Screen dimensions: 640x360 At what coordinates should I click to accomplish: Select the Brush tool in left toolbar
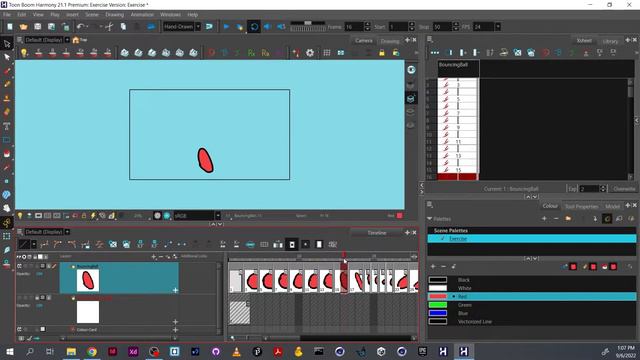[x=7, y=71]
